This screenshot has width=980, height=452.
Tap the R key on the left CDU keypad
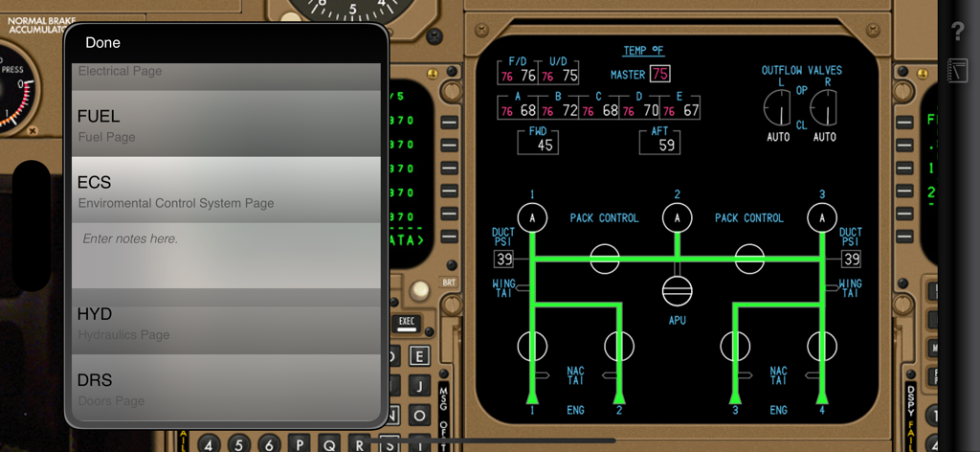[x=360, y=444]
